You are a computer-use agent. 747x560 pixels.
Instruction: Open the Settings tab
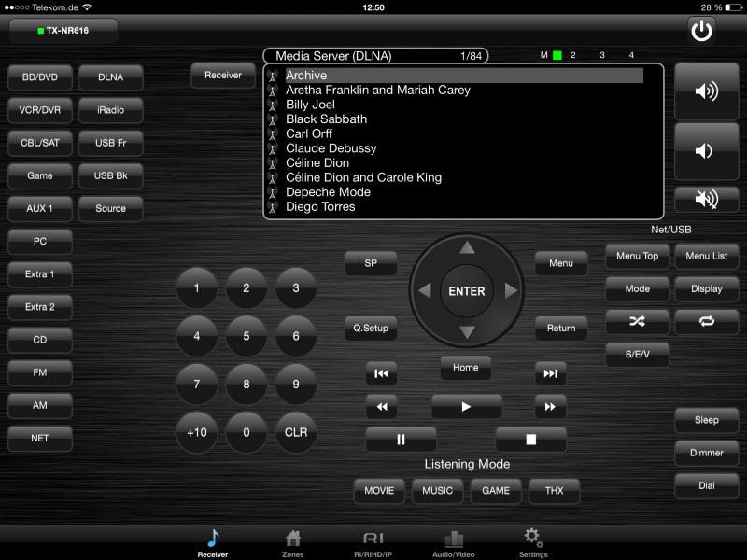(533, 543)
